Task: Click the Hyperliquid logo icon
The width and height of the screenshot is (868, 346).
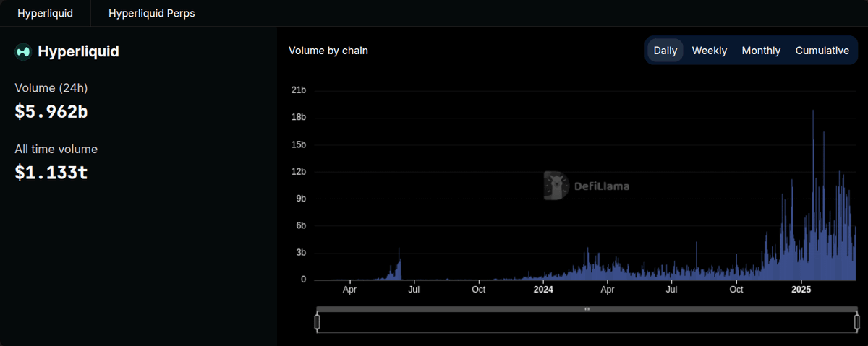Action: point(23,51)
